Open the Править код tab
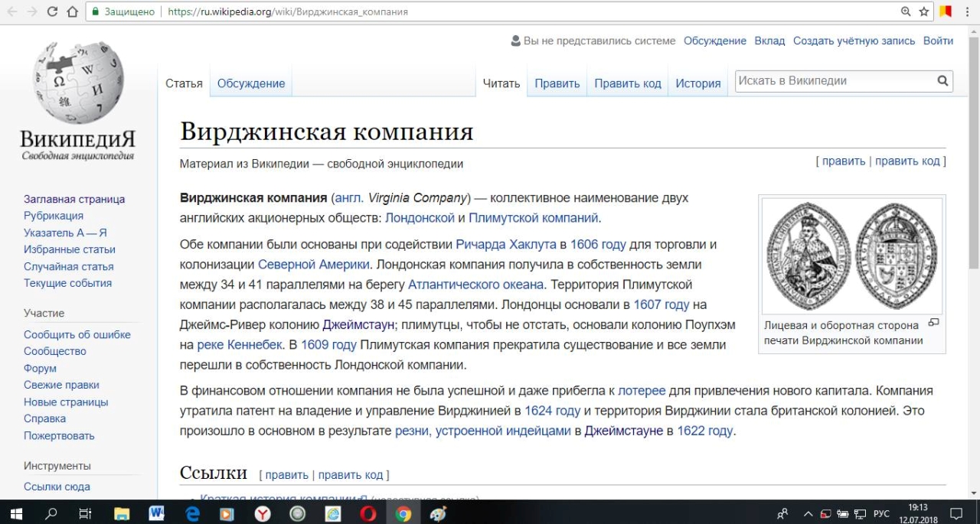 click(x=628, y=83)
